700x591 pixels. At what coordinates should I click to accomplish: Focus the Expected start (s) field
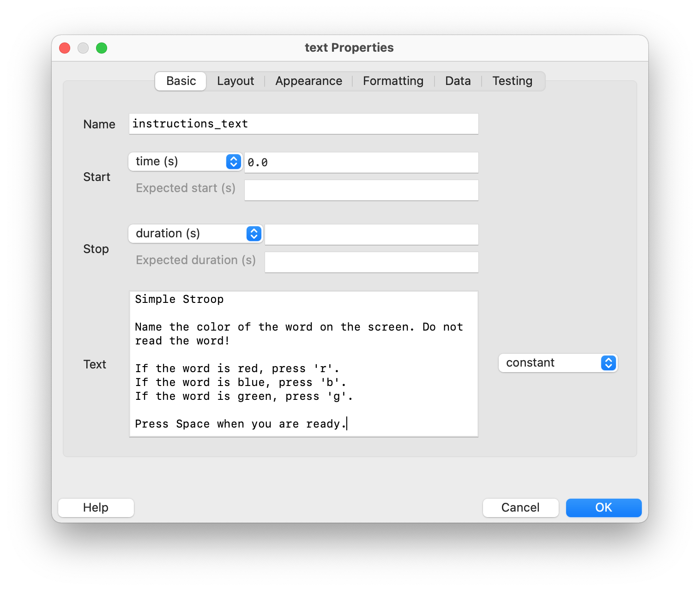pyautogui.click(x=361, y=190)
